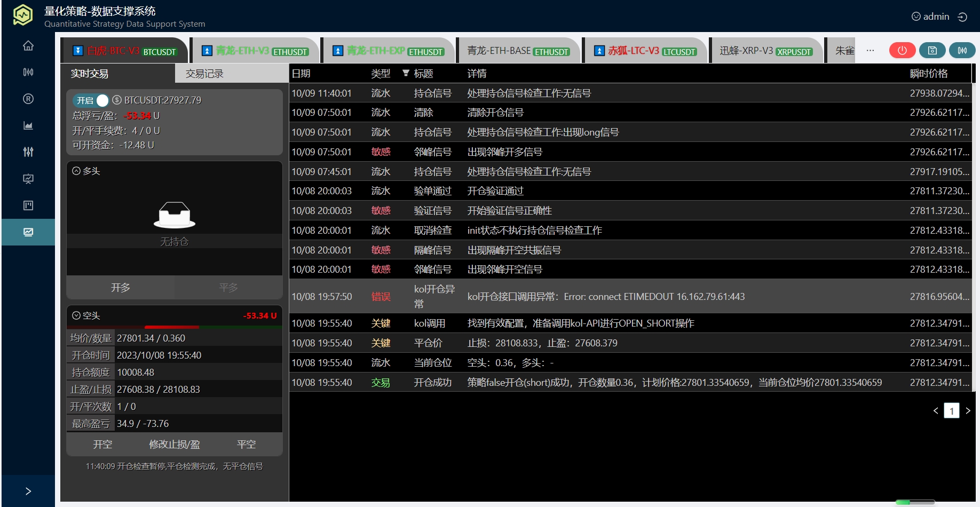Click the red power button
Screen dimensions: 980x507
tap(903, 50)
